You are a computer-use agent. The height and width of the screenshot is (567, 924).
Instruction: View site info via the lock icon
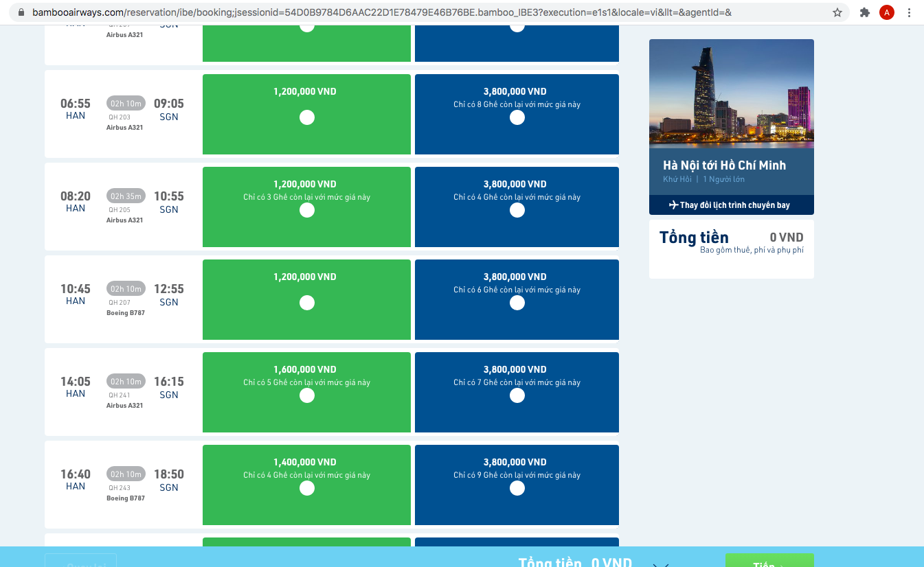[21, 12]
